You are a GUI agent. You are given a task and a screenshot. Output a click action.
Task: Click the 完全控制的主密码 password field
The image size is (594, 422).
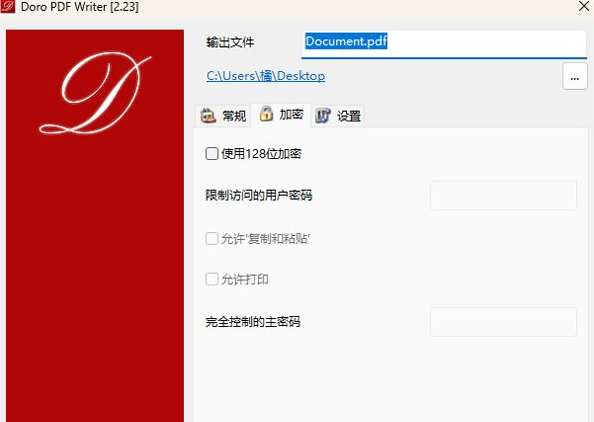[503, 322]
